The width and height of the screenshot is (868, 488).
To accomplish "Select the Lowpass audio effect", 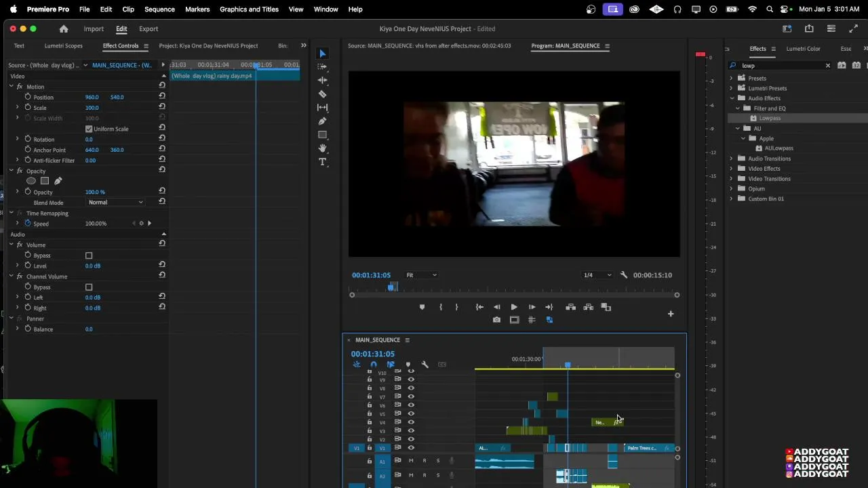I will tap(770, 119).
